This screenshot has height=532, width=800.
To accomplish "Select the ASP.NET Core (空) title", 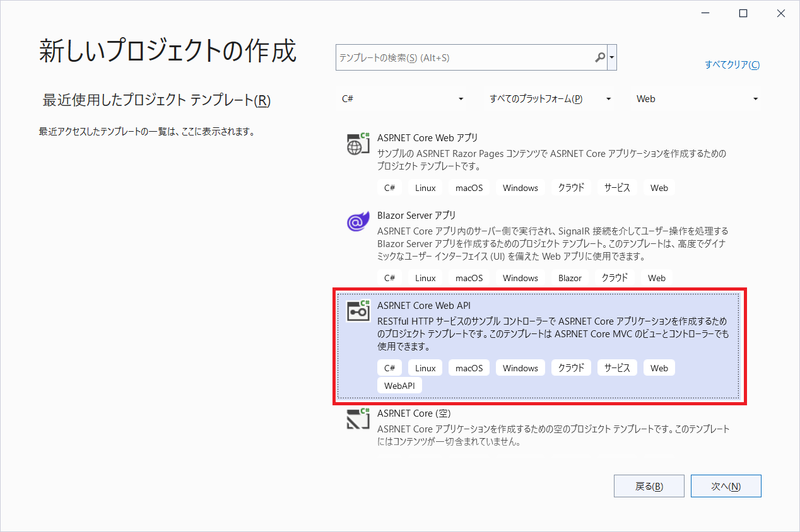I will click(x=415, y=413).
